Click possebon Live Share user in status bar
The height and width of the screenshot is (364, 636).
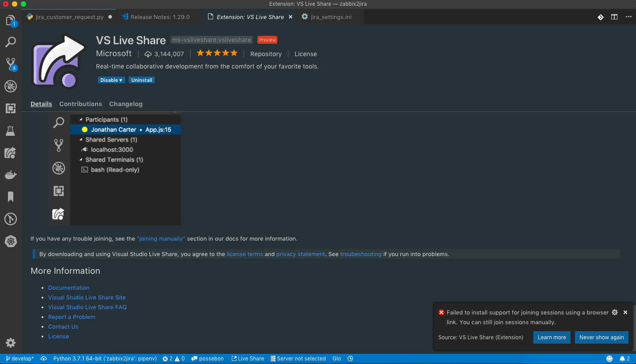208,359
